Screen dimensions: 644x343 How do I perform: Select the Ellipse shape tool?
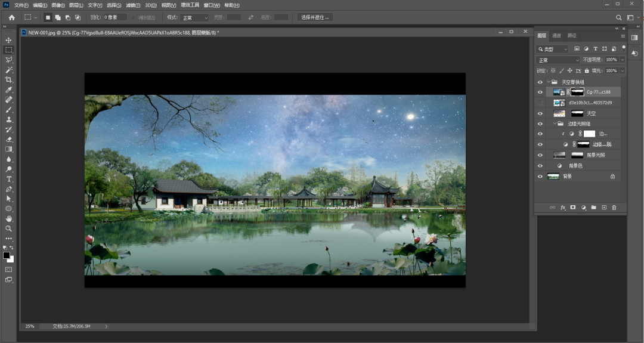pos(8,209)
